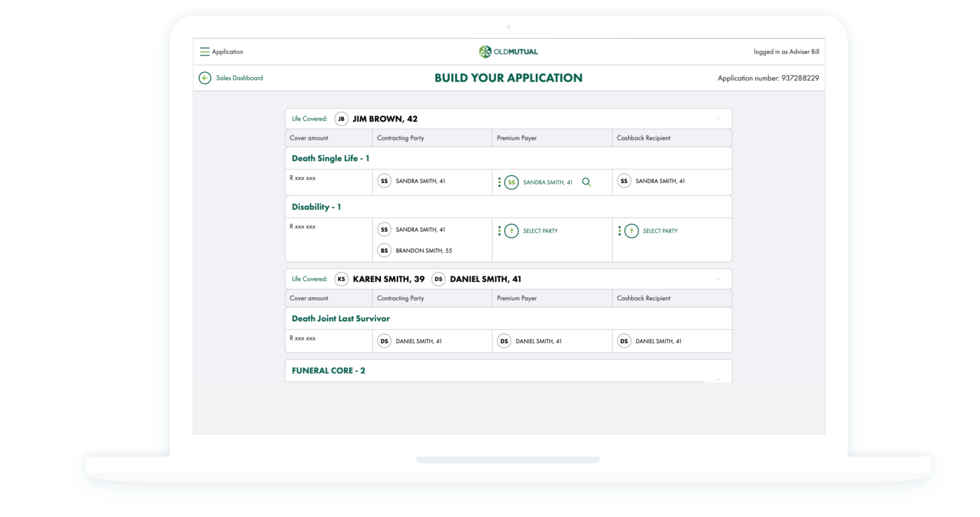Click the Death Joint Last Survivor heading
980x517 pixels.
click(341, 318)
